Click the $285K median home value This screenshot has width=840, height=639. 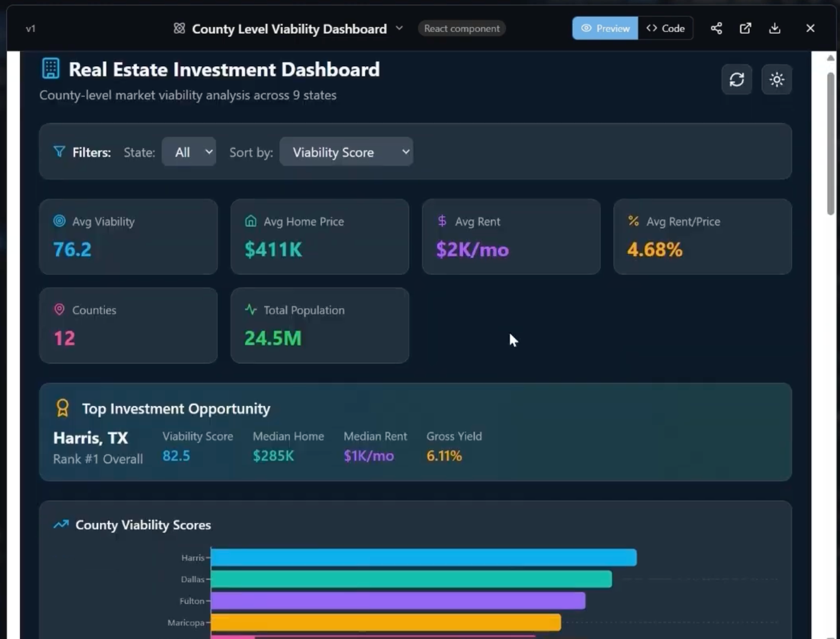click(x=273, y=455)
